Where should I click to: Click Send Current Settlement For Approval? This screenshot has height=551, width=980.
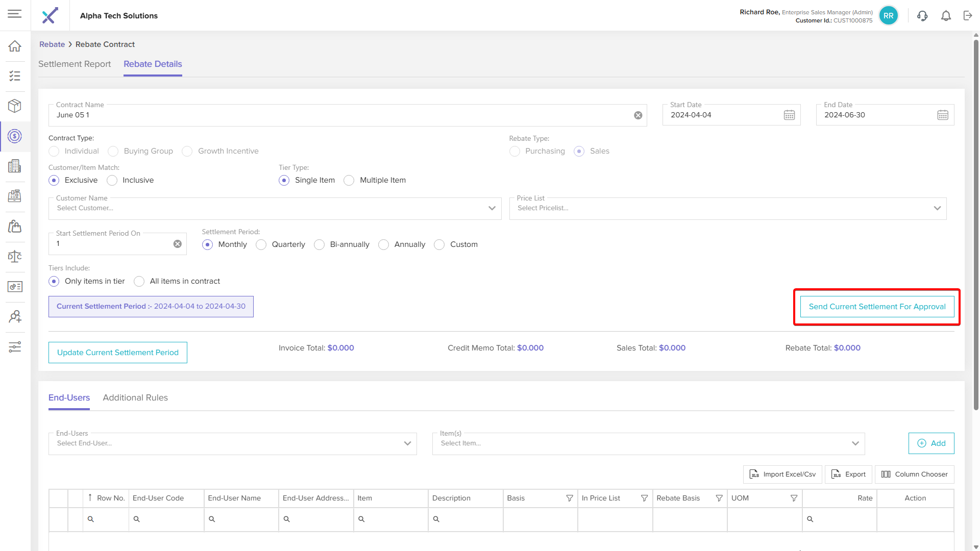877,307
